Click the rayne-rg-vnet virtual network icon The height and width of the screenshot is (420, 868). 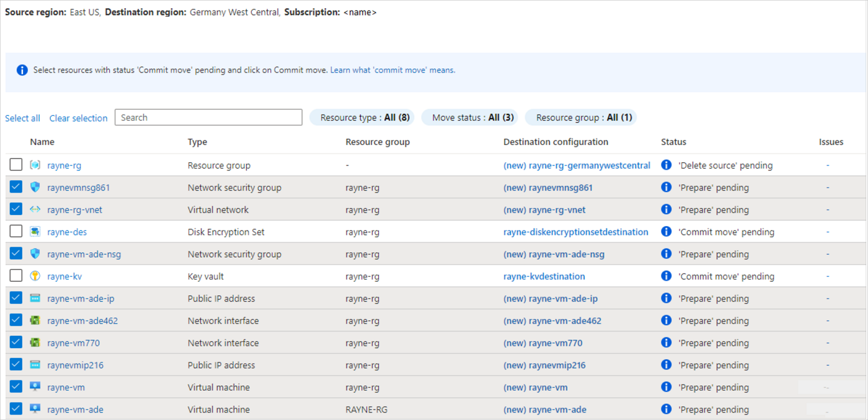coord(35,210)
